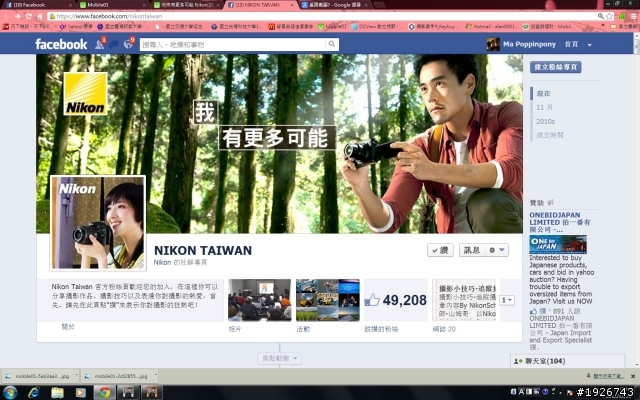
Task: Open the 網誌 notes thumbnail
Action: click(464, 300)
